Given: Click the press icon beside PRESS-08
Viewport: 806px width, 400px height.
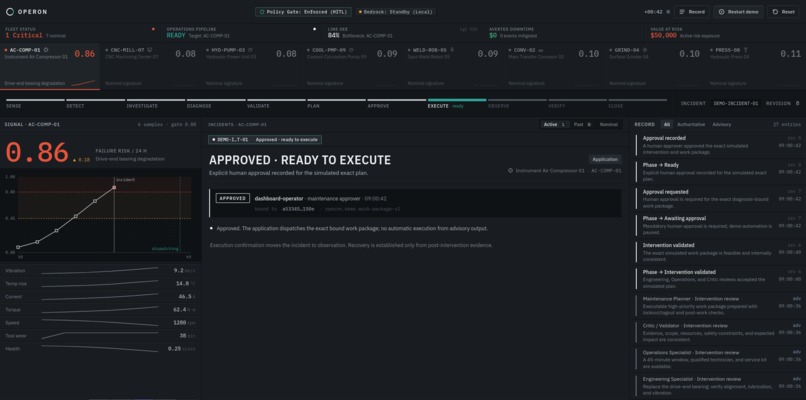Looking at the screenshot, I should 745,50.
